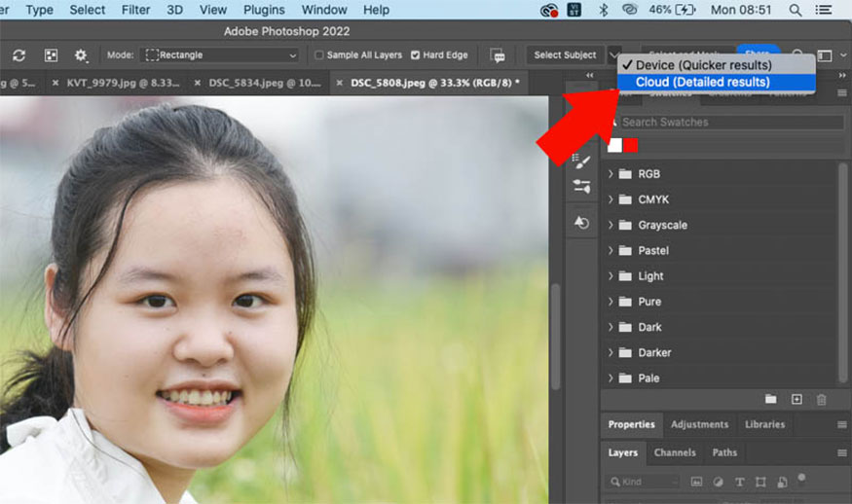Close the DSC_5808.jpeg document tab

pos(340,83)
